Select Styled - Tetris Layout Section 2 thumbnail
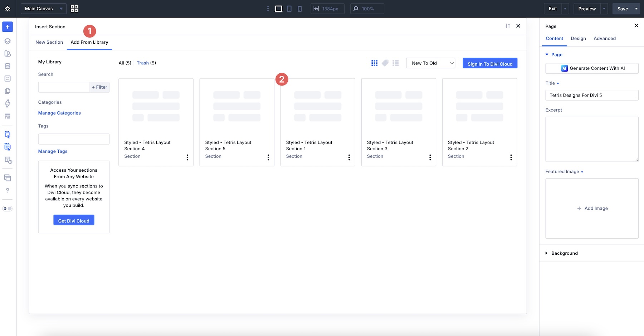The image size is (644, 336). click(479, 107)
